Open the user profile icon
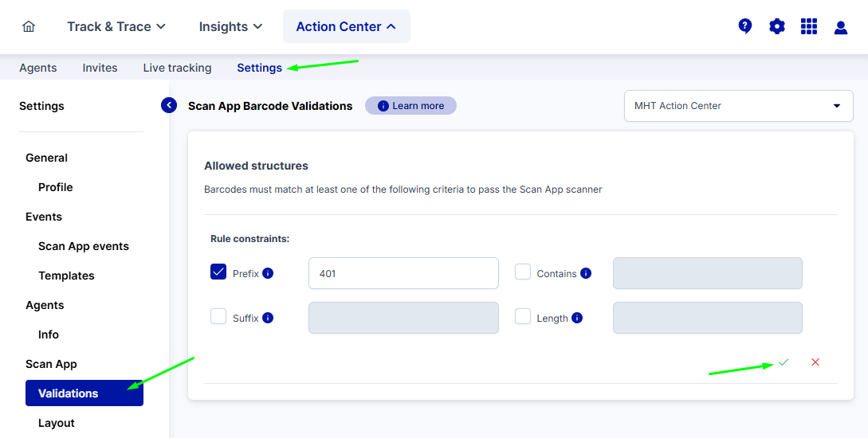This screenshot has height=438, width=868. click(x=841, y=27)
